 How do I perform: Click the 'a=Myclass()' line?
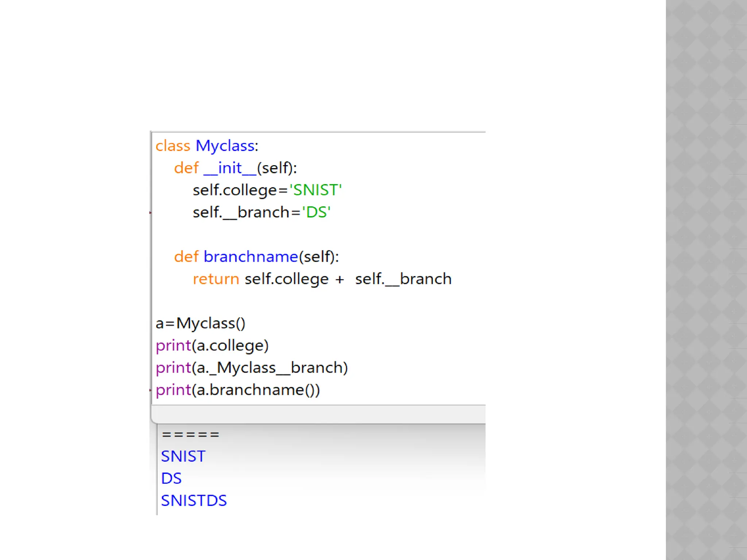click(x=201, y=323)
